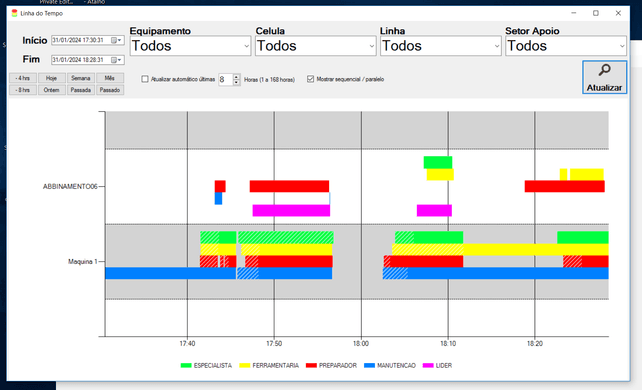
Task: Click the long magenta LIDER bar near 17:50
Action: point(291,210)
